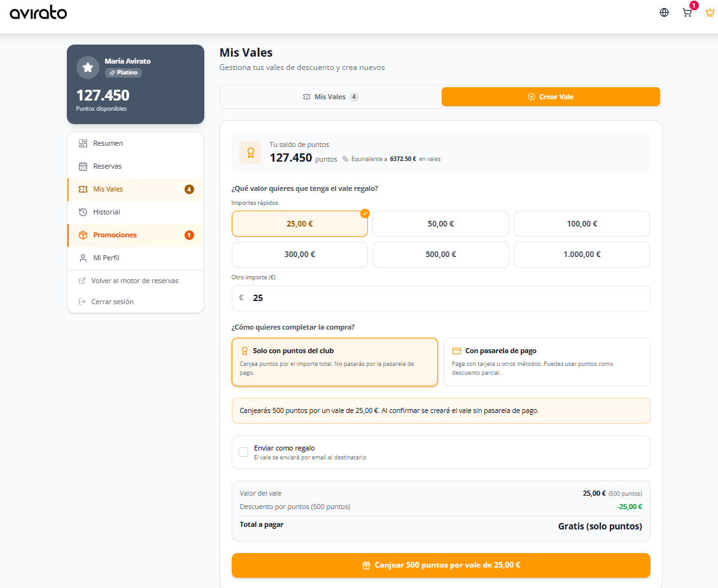Select the 50,00 € quick amount
This screenshot has height=588, width=718.
pos(440,224)
